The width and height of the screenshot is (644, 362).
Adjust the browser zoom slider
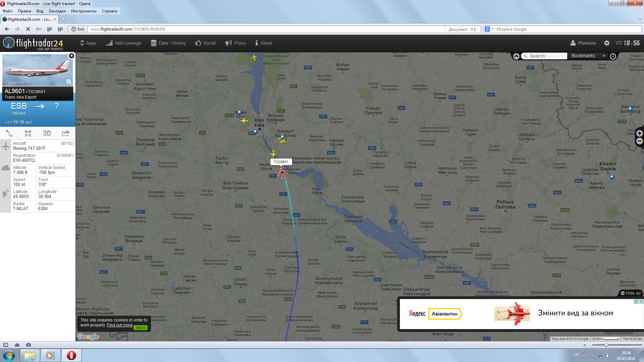(606, 345)
